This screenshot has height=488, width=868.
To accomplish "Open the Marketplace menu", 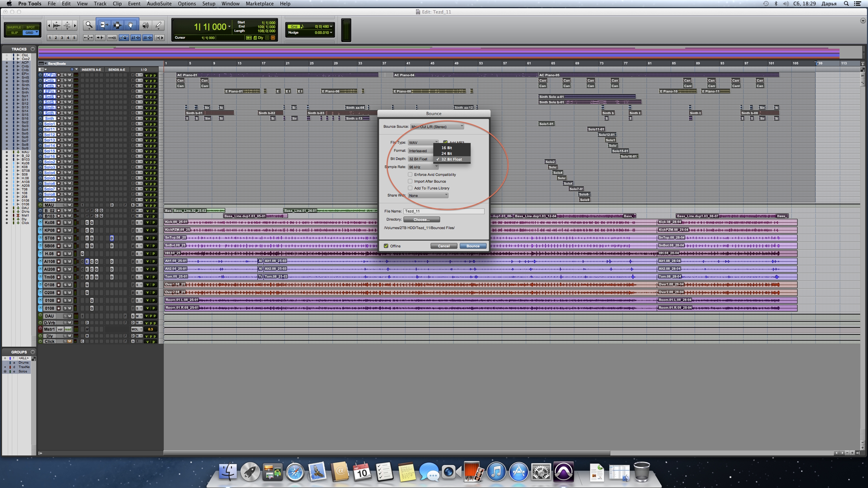I will point(260,4).
